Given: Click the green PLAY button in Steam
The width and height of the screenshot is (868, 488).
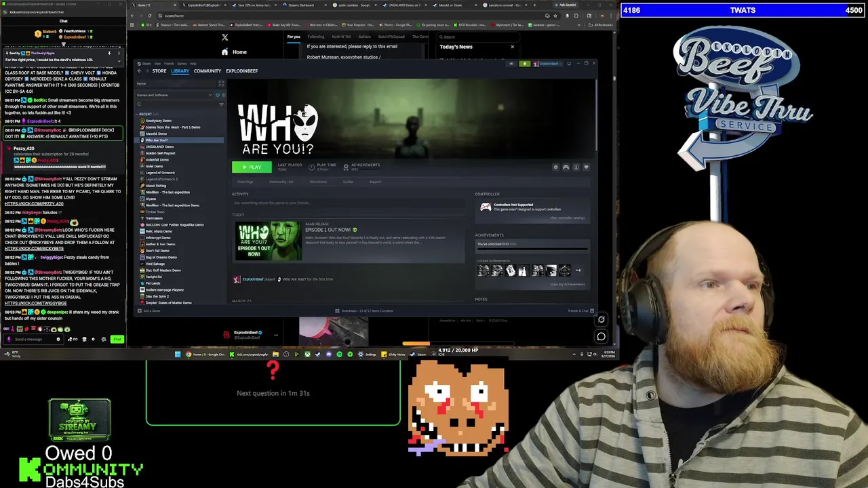Looking at the screenshot, I should pyautogui.click(x=252, y=167).
